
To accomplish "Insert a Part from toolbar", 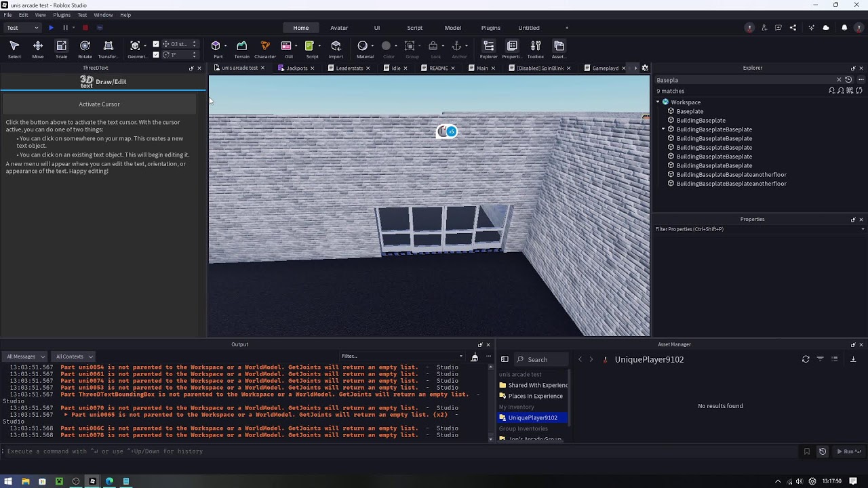I will point(216,46).
